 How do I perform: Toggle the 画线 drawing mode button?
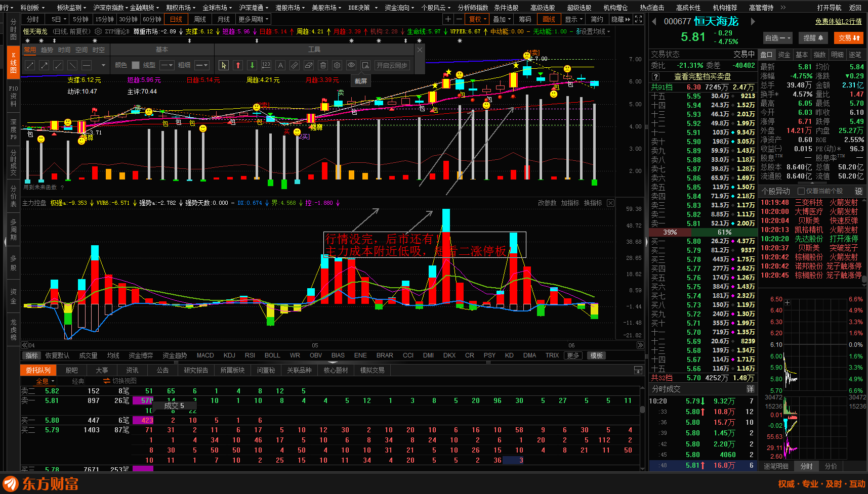coord(549,19)
